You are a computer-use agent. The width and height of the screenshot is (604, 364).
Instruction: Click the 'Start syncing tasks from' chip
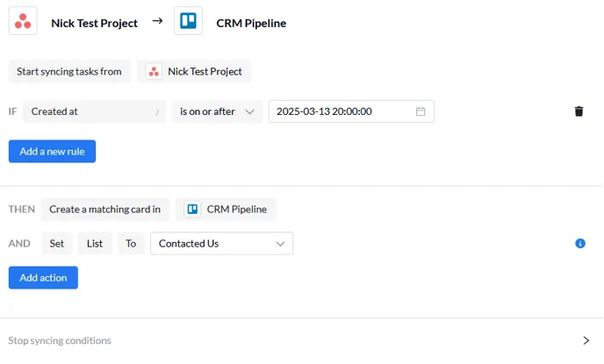pos(69,72)
